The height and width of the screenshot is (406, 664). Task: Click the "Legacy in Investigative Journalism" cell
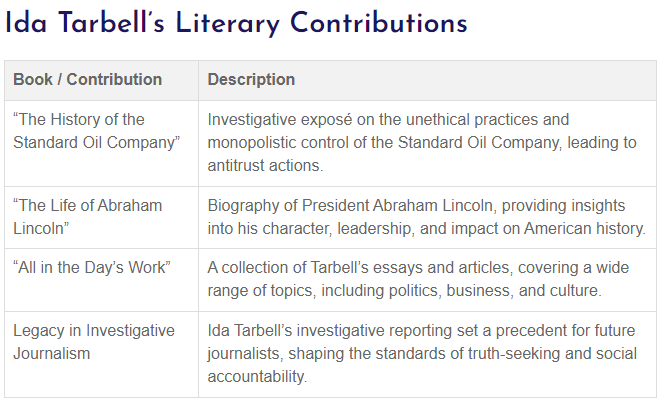[102, 354]
